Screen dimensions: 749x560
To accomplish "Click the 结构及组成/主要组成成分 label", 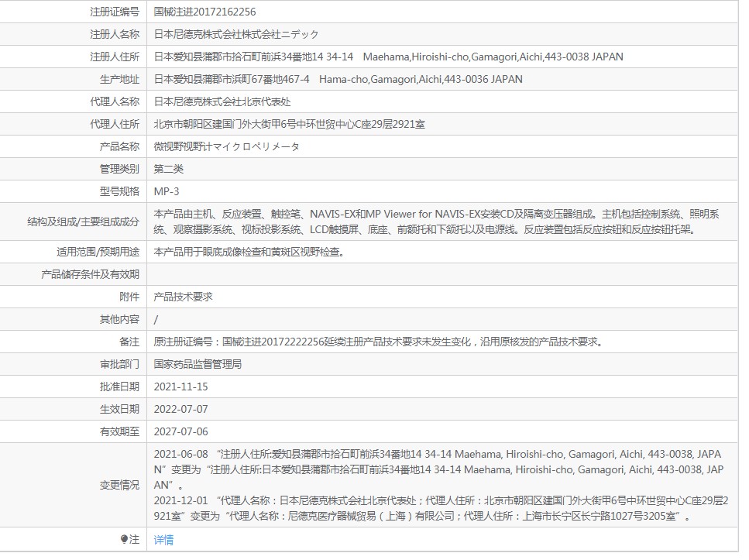I will click(x=83, y=222).
